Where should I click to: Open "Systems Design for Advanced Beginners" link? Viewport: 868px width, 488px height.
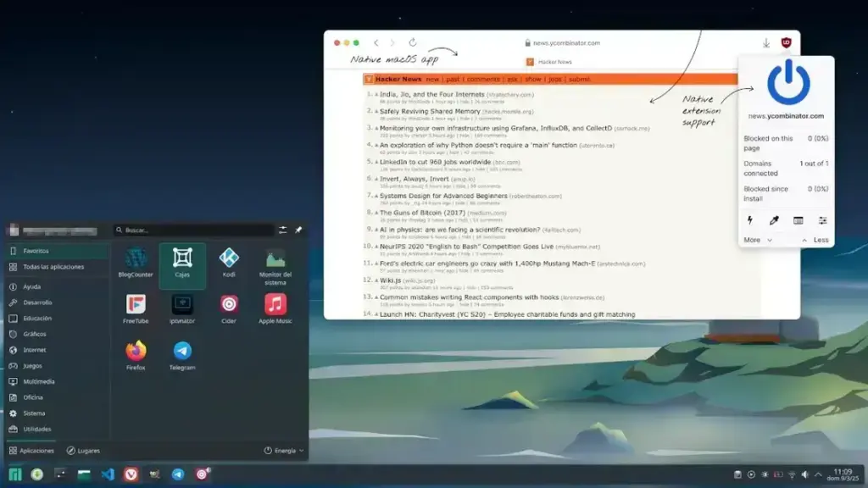[443, 196]
